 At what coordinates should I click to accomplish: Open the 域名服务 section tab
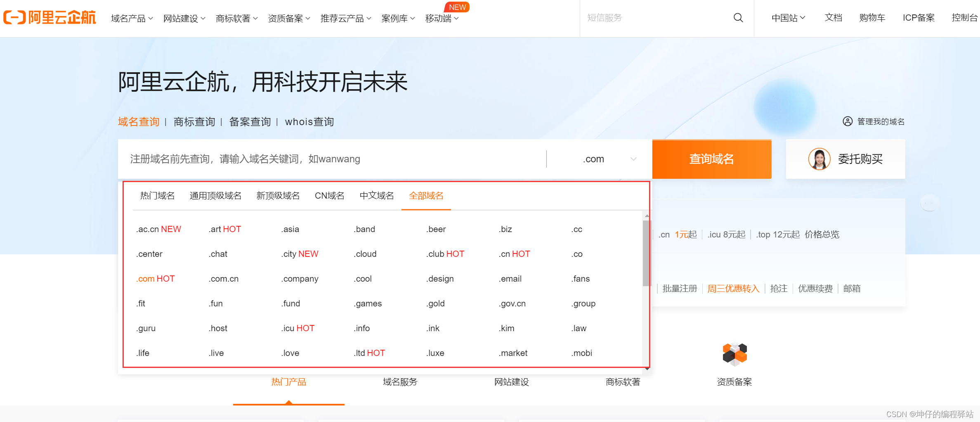(400, 382)
